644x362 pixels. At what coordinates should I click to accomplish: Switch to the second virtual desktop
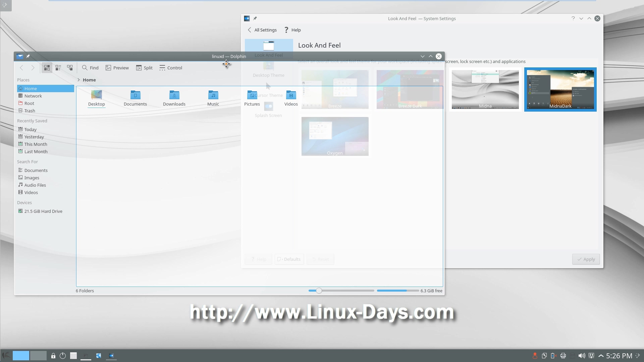pos(38,356)
